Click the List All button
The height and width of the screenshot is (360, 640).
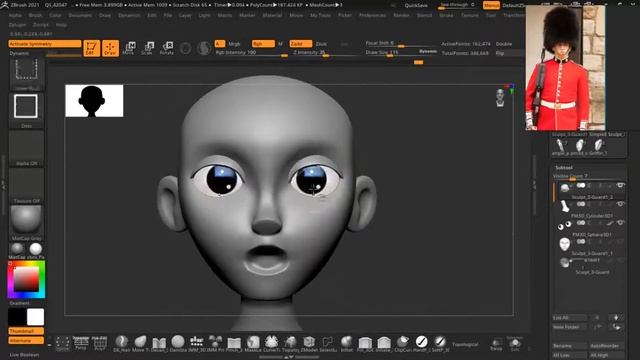click(569, 318)
